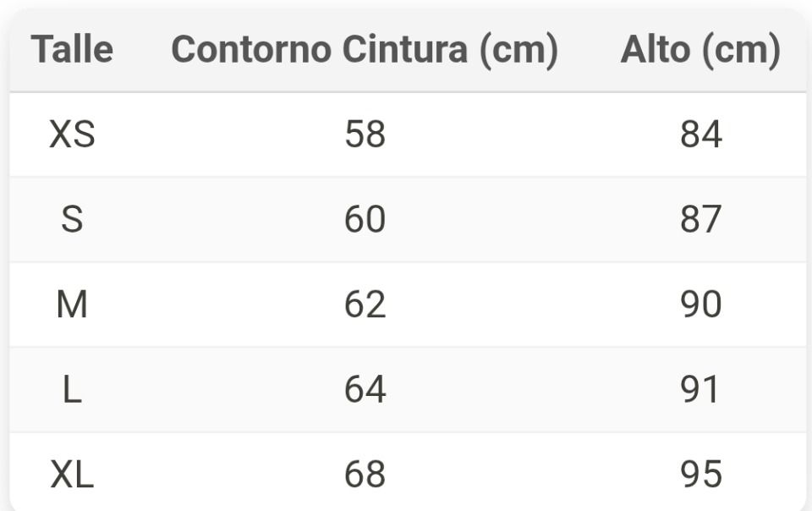Viewport: 812px width, 511px height.
Task: Select the XL size cell
Action: (72, 475)
